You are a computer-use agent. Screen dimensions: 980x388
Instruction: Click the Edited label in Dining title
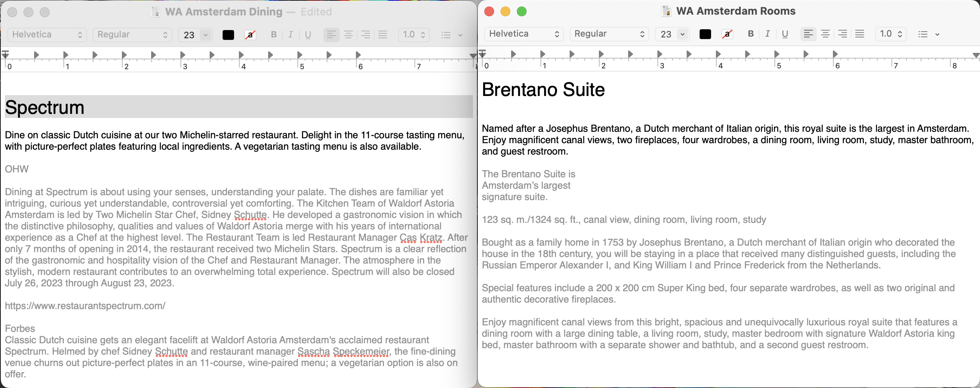tap(316, 12)
